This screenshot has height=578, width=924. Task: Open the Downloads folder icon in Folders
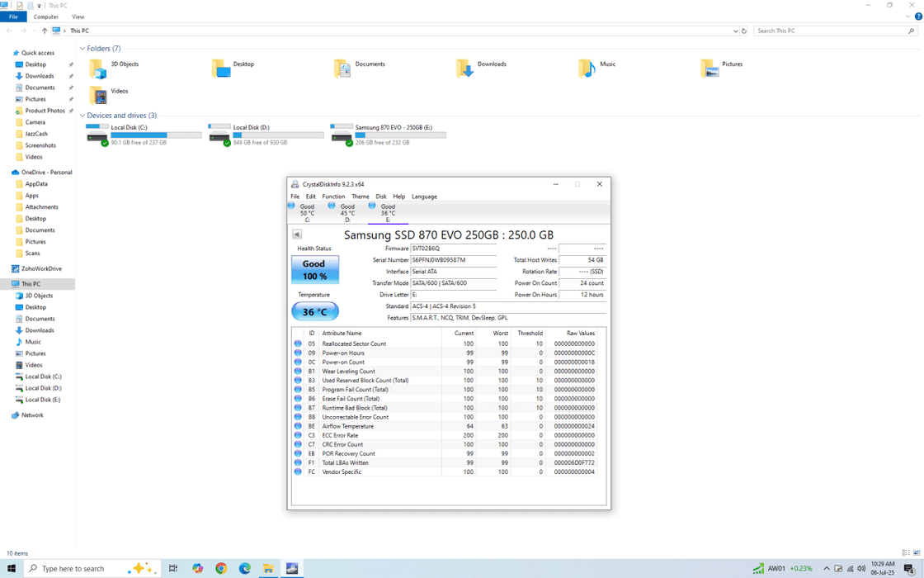[x=464, y=69]
